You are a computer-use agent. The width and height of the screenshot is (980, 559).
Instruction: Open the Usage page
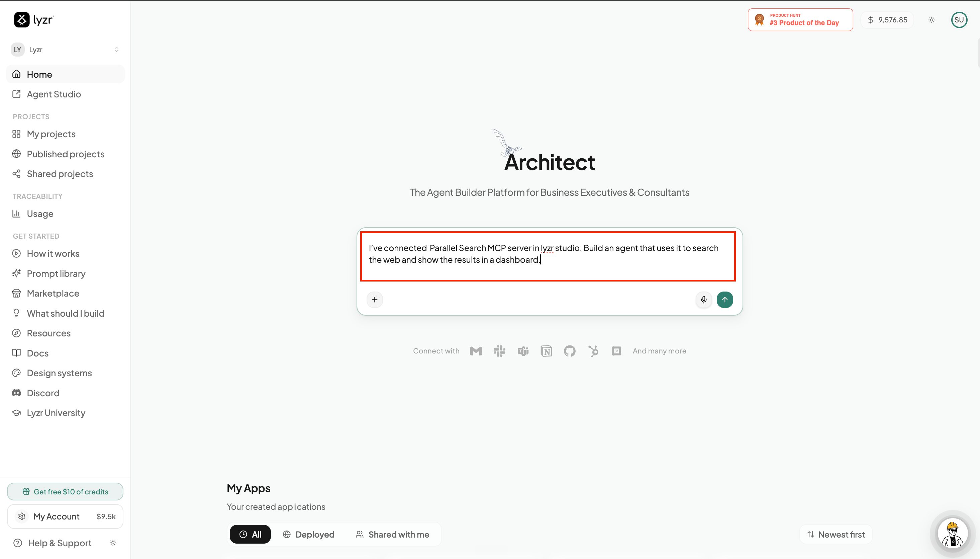click(x=65, y=214)
